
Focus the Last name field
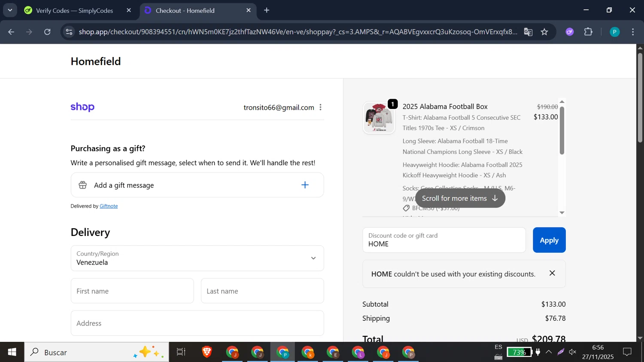coord(262,291)
